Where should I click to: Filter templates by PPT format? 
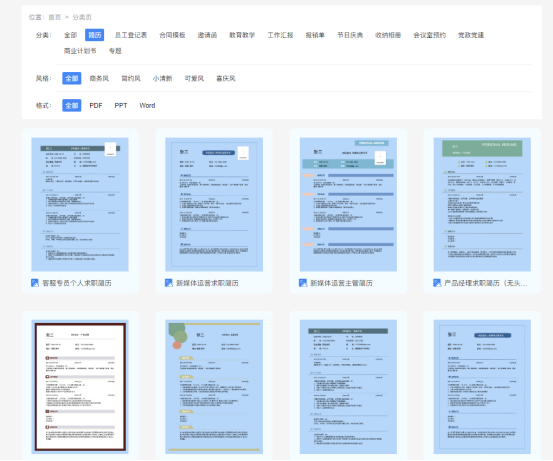(x=121, y=105)
